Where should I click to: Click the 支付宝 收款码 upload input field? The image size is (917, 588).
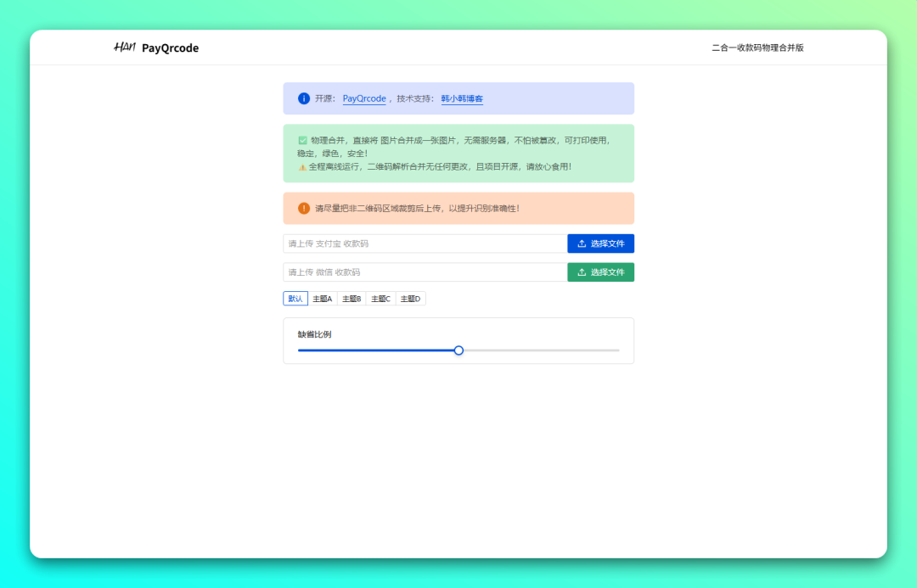425,244
